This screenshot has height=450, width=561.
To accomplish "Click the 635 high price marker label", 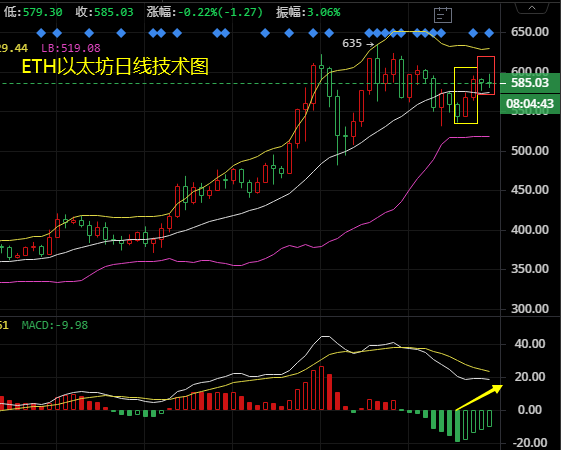I will click(352, 43).
